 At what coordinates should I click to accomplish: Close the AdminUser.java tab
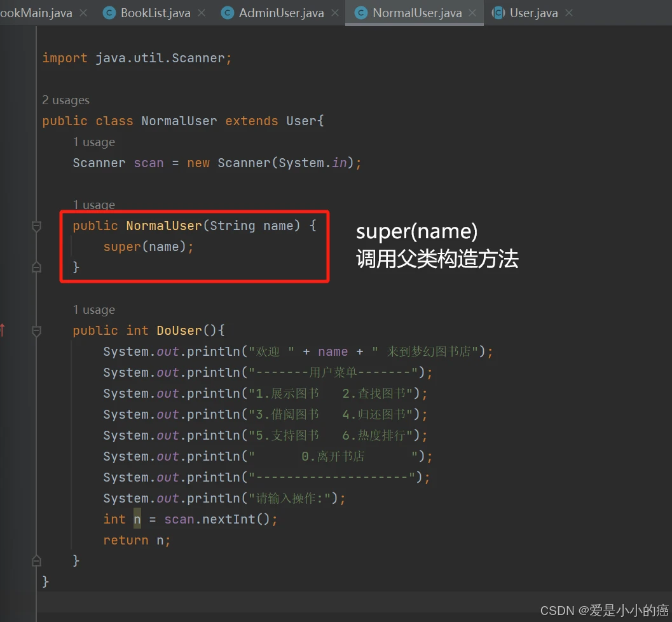coord(335,13)
